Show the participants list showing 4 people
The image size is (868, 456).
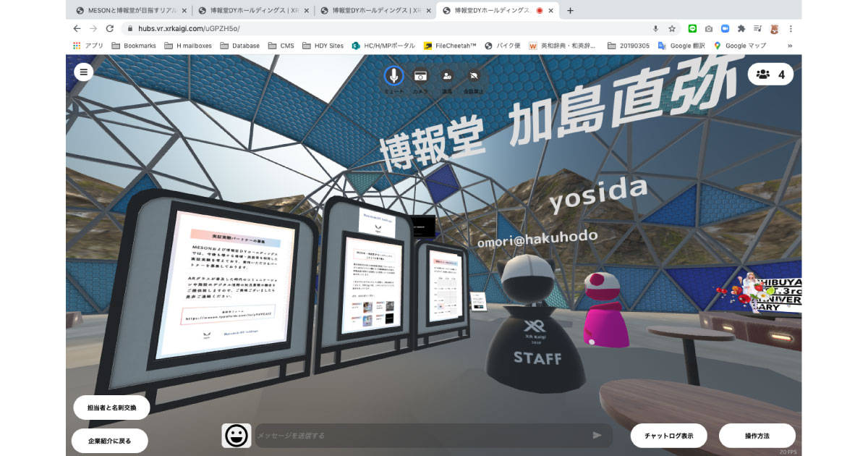(770, 74)
